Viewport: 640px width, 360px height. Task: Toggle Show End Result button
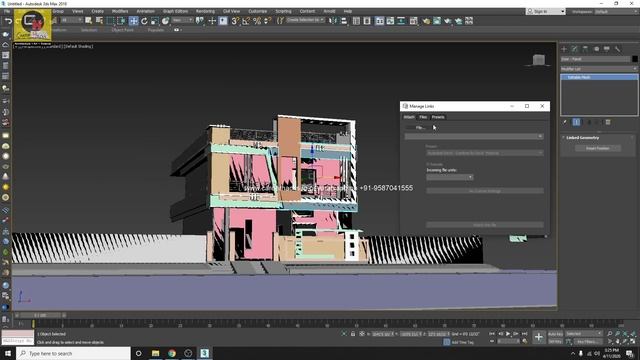[576, 122]
